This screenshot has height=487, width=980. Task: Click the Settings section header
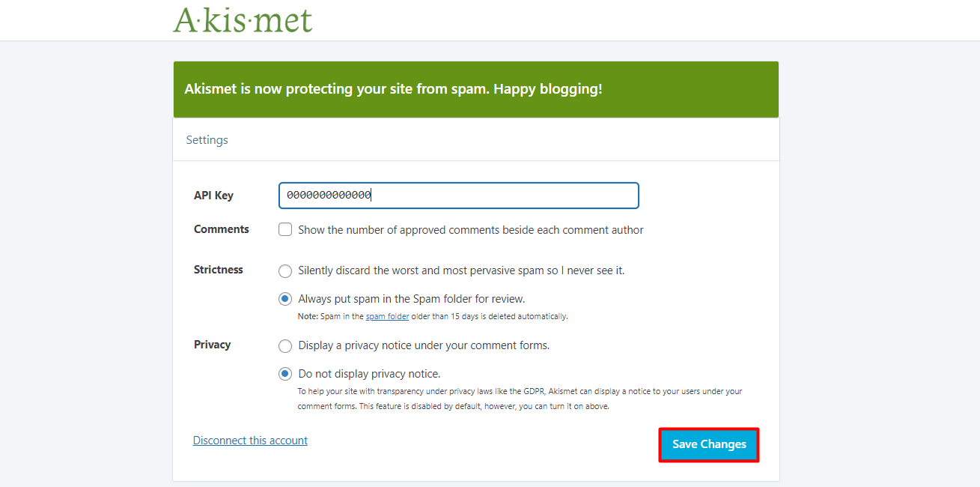[x=207, y=140]
